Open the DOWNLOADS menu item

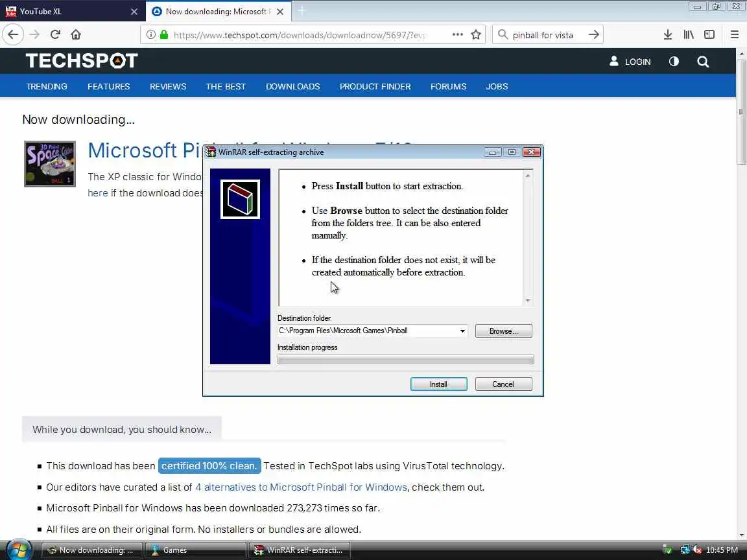(x=293, y=86)
